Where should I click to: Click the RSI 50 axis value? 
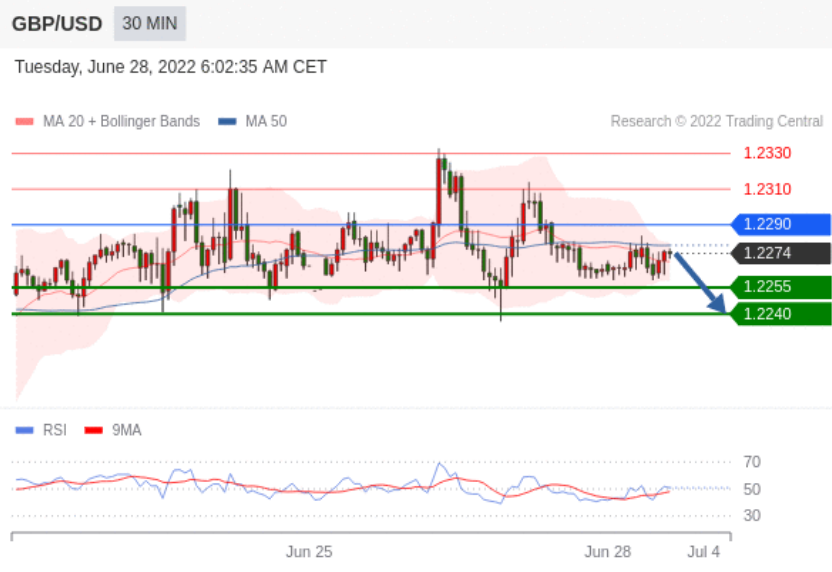[752, 489]
